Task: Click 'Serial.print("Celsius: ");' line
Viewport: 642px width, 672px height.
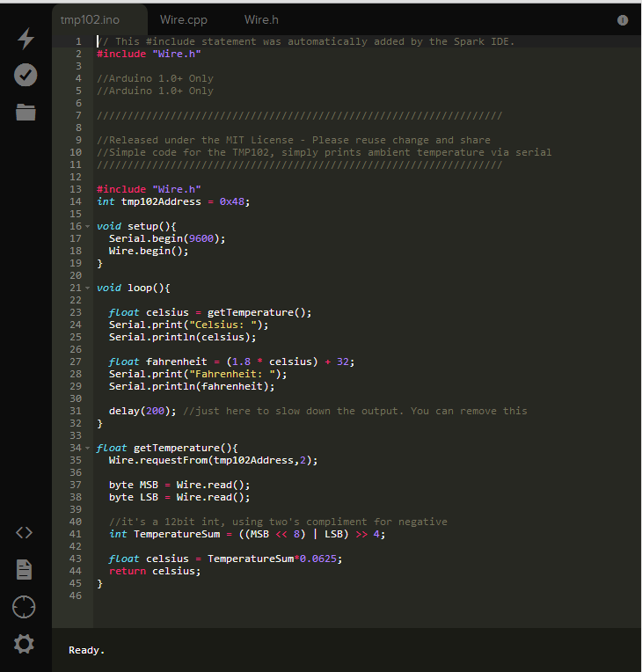Action: pos(188,325)
